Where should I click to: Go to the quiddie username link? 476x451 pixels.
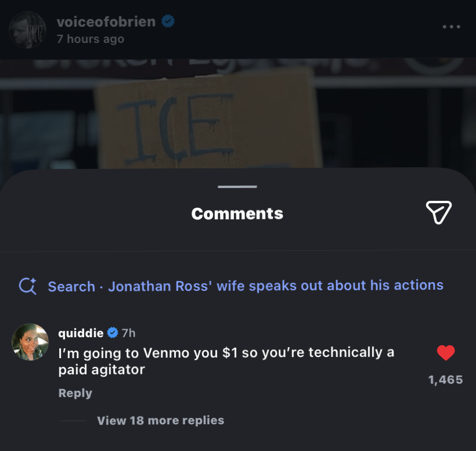(81, 333)
